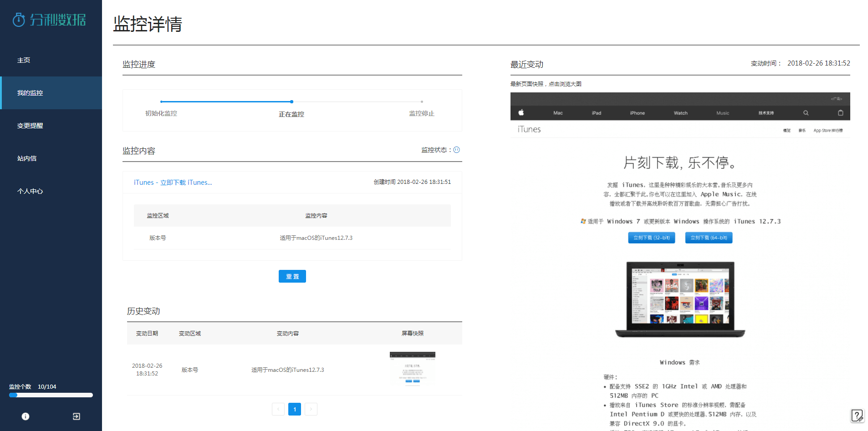Click 立刻下载 (32-bit) in the snapshot
Viewport: 868px width, 431px height.
652,238
